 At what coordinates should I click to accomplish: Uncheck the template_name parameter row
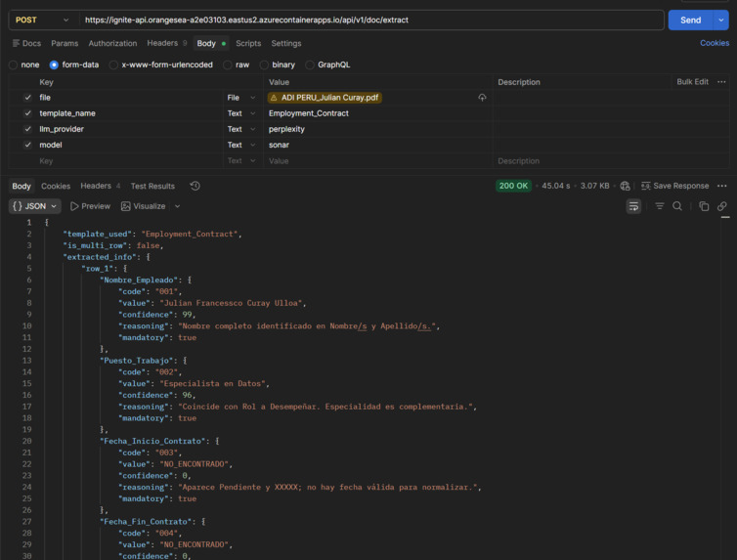[27, 113]
